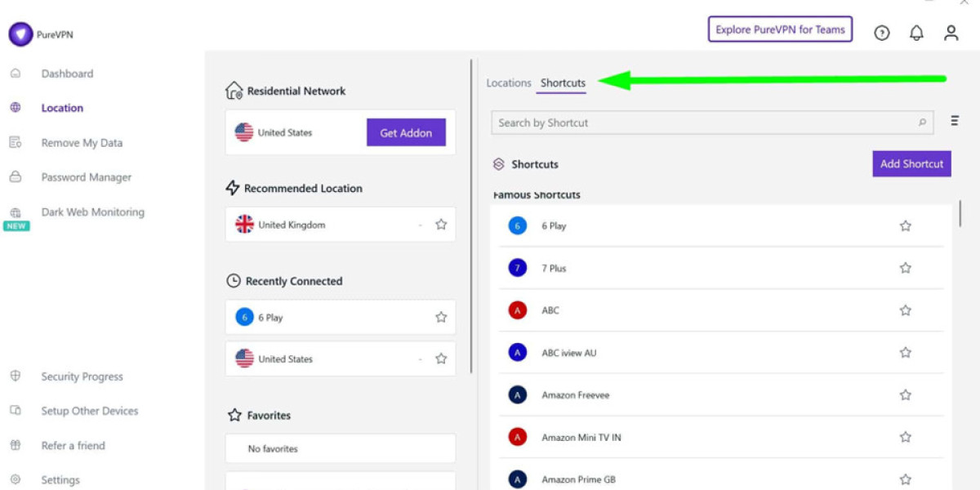Open Security Progress
The width and height of the screenshot is (980, 490).
[82, 376]
